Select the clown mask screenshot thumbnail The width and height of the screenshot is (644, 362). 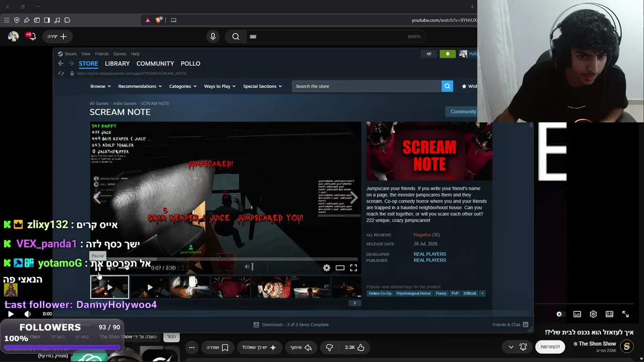pyautogui.click(x=271, y=287)
